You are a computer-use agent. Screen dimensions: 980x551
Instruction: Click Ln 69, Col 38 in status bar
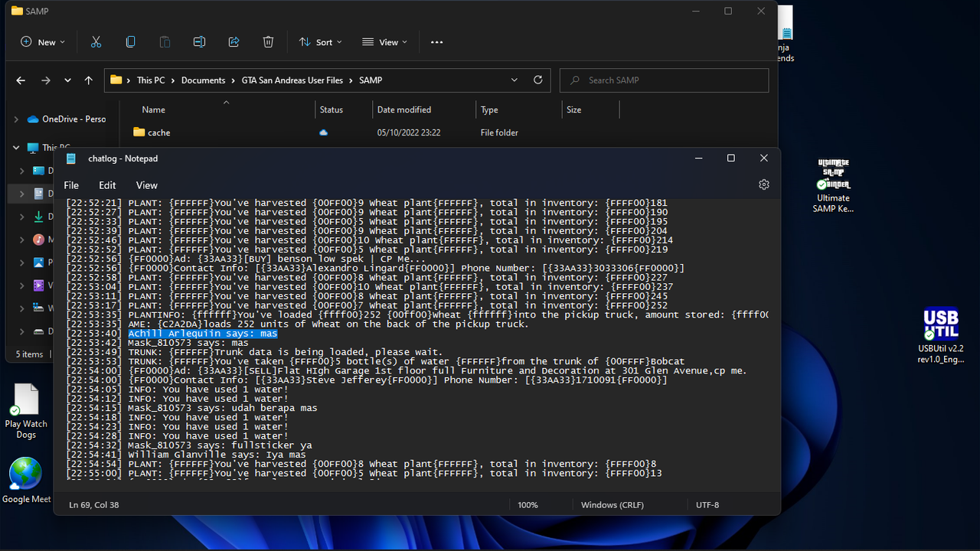coord(93,505)
